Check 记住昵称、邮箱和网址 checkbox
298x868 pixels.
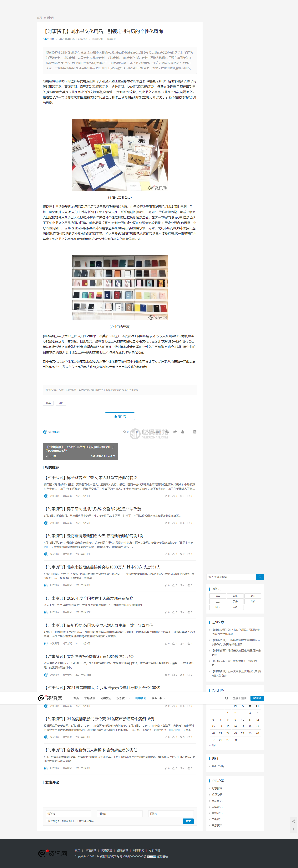tap(47, 821)
